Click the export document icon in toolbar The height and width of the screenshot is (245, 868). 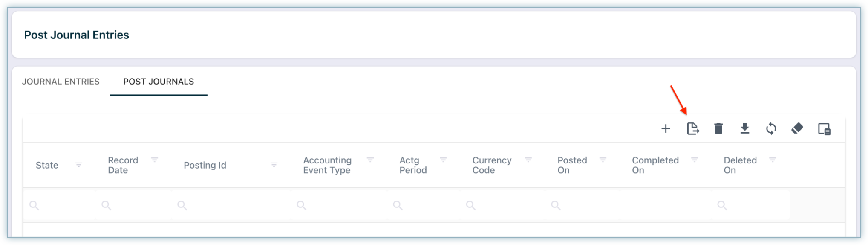click(693, 128)
